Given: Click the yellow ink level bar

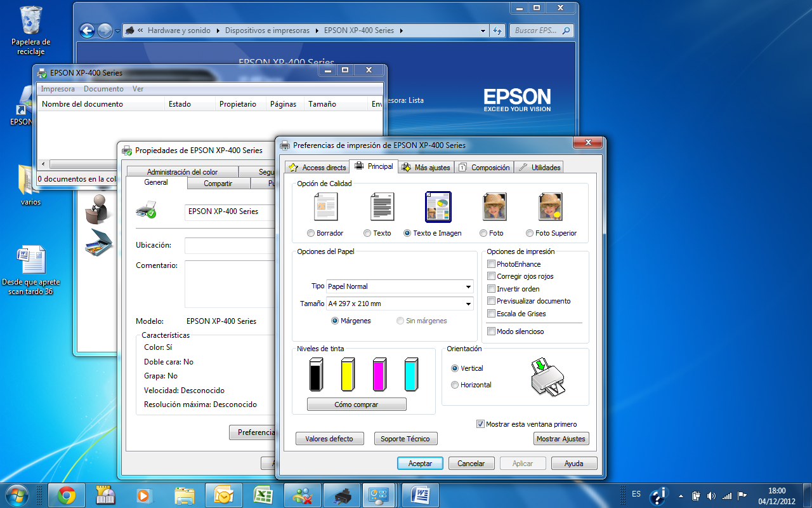Looking at the screenshot, I should pyautogui.click(x=348, y=375).
